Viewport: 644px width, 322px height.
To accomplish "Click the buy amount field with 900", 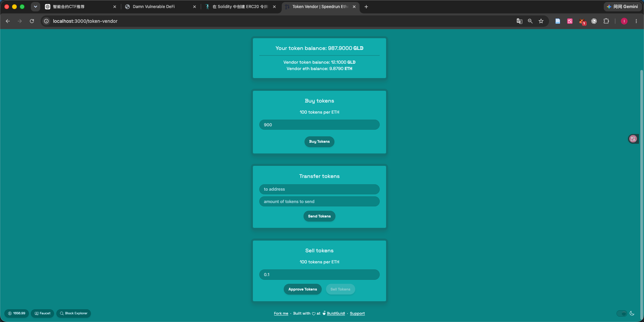I will pyautogui.click(x=319, y=125).
